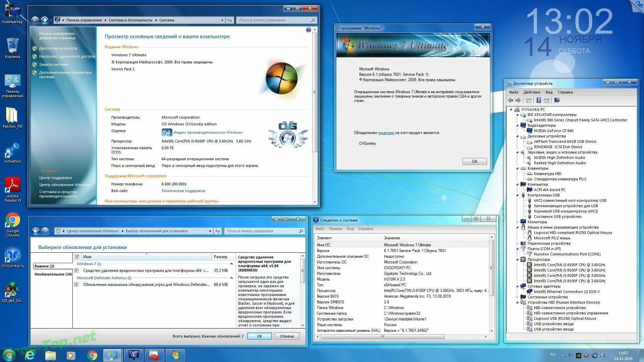Open the Действие menu in Device Manager

point(531,92)
